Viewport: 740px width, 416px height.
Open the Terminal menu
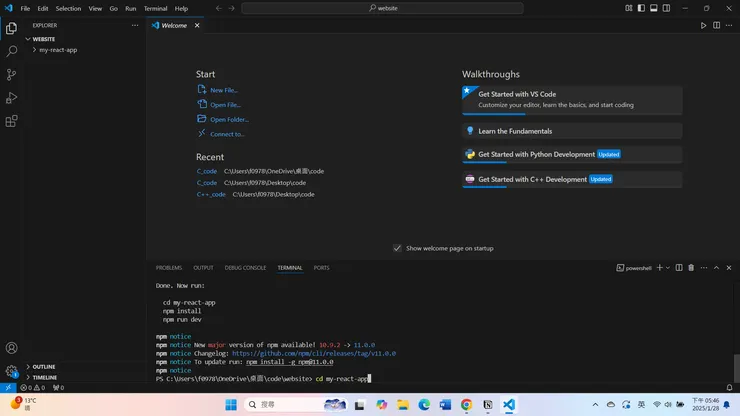point(155,8)
